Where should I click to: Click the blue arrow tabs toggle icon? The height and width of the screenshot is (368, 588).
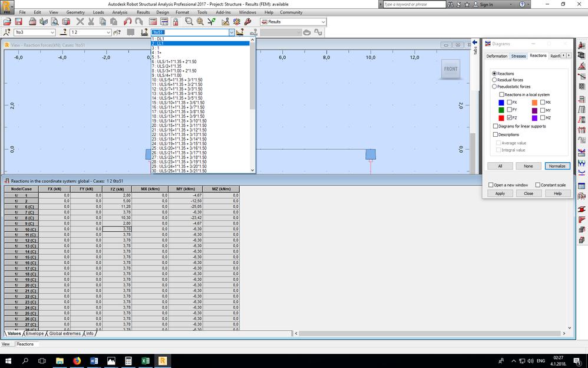pyautogui.click(x=475, y=42)
